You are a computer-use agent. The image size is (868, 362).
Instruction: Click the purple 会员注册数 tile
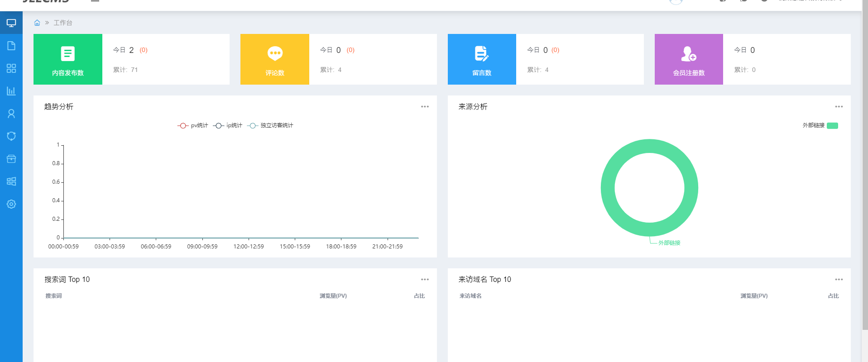689,59
